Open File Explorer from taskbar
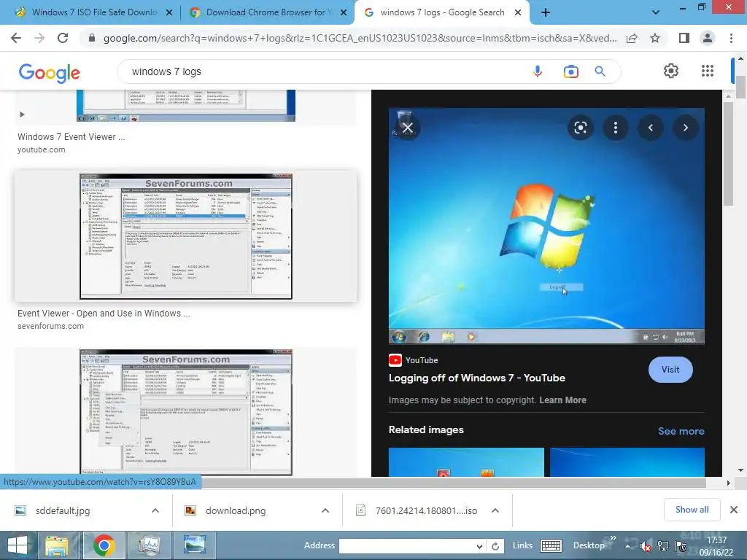The width and height of the screenshot is (747, 560). coord(57,545)
